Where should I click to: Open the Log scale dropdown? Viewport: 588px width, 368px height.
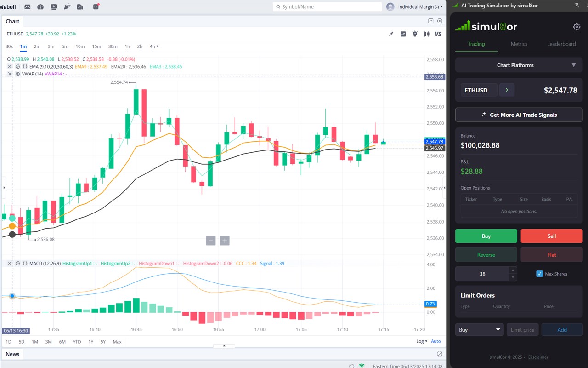422,341
